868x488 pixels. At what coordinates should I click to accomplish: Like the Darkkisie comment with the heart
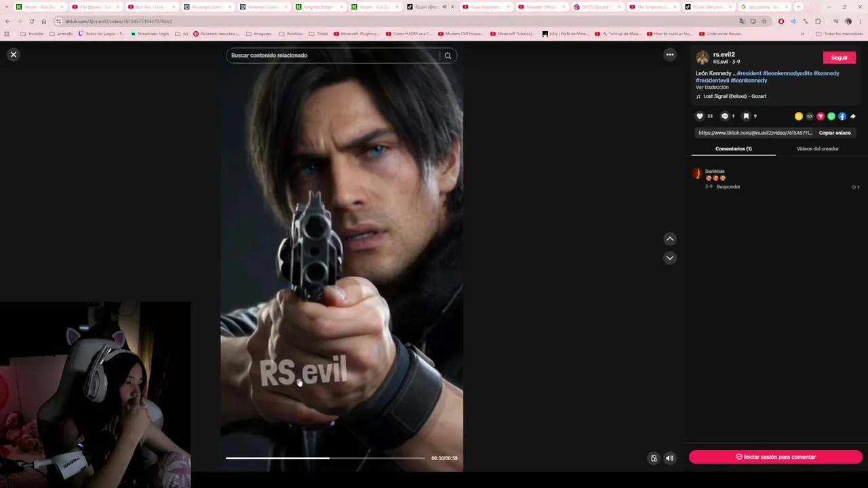coord(854,187)
